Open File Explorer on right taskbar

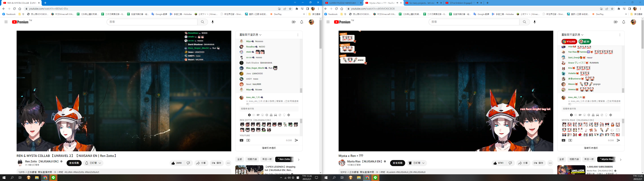[x=359, y=178]
